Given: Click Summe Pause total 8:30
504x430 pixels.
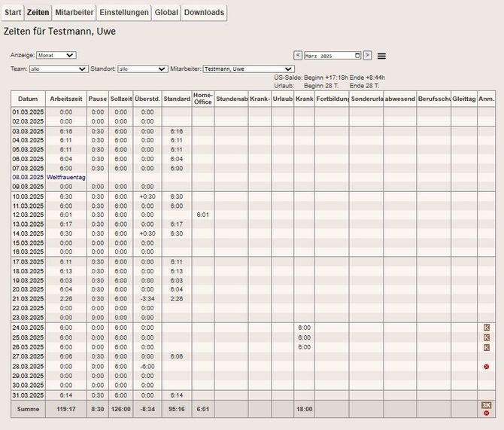Looking at the screenshot, I should (x=98, y=409).
